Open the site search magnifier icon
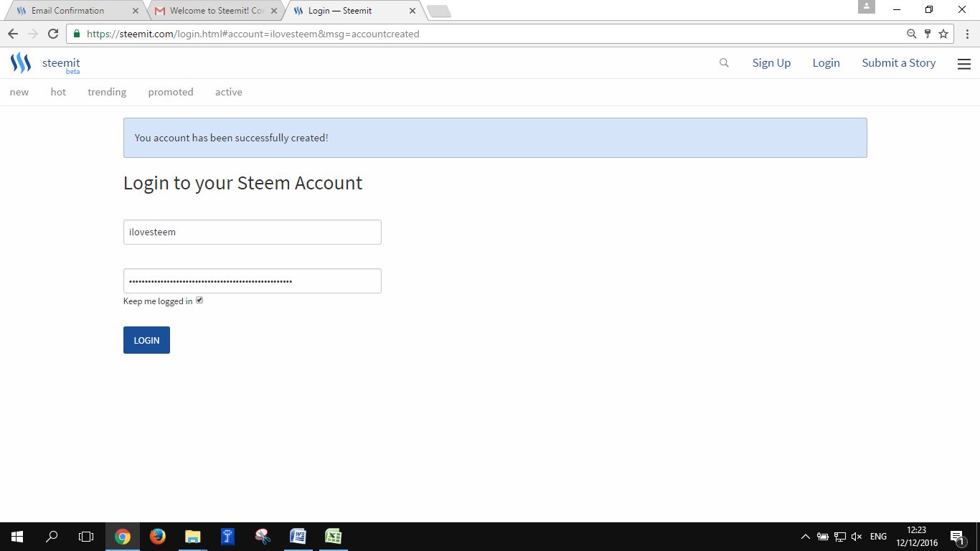980x551 pixels. click(x=724, y=63)
